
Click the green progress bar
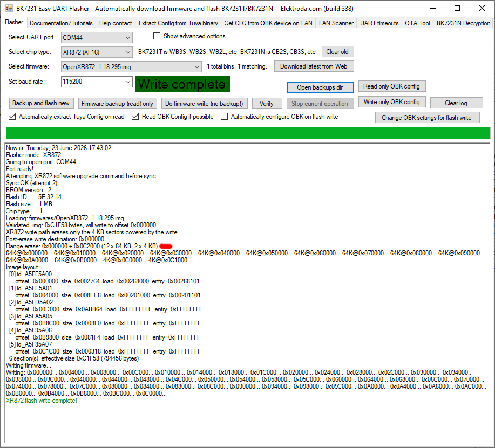248,133
